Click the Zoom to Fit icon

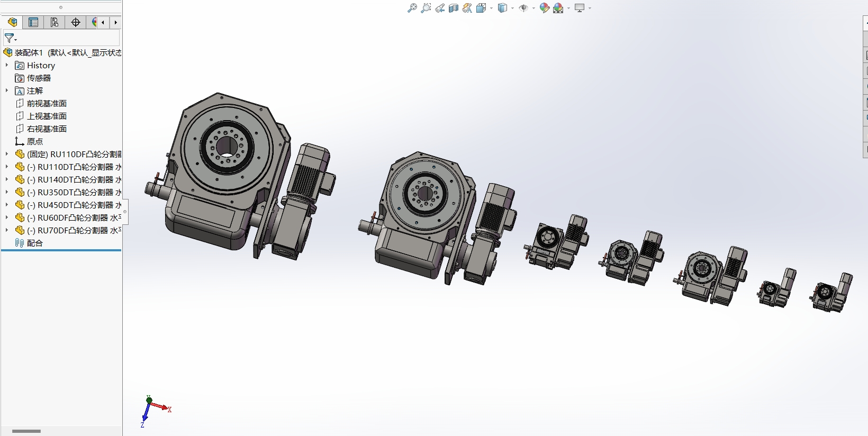pos(412,8)
